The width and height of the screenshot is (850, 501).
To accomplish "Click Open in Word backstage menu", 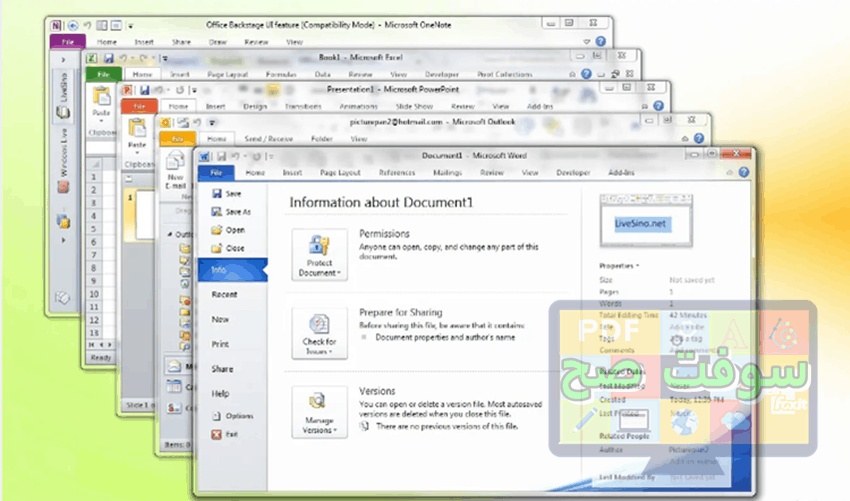I will [x=228, y=230].
